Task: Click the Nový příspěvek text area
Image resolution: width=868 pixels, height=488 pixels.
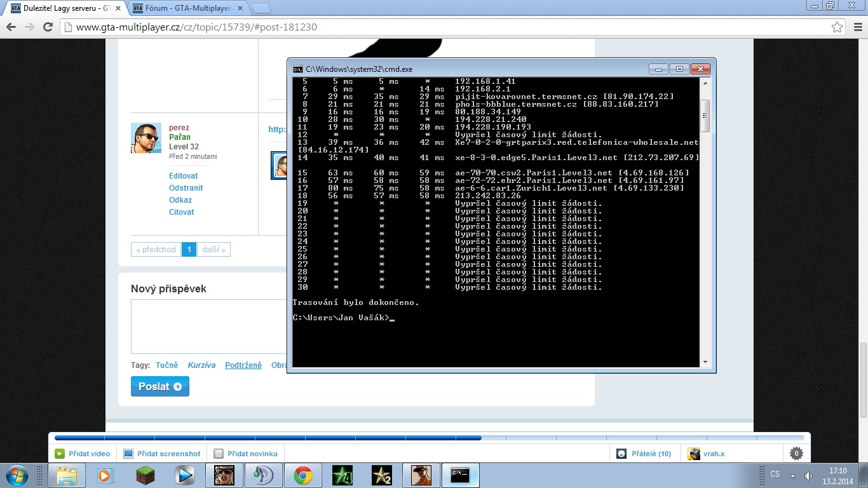Action: 208,327
